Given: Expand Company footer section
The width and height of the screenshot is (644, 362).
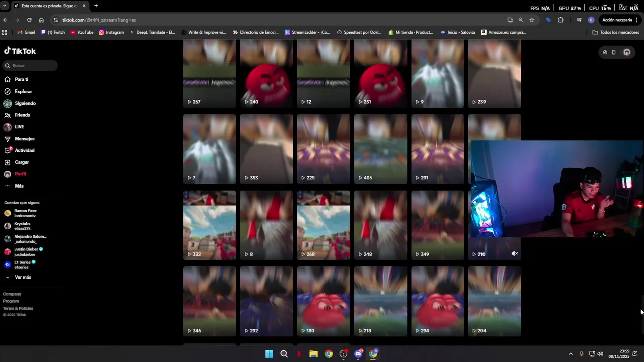Looking at the screenshot, I should point(12,294).
